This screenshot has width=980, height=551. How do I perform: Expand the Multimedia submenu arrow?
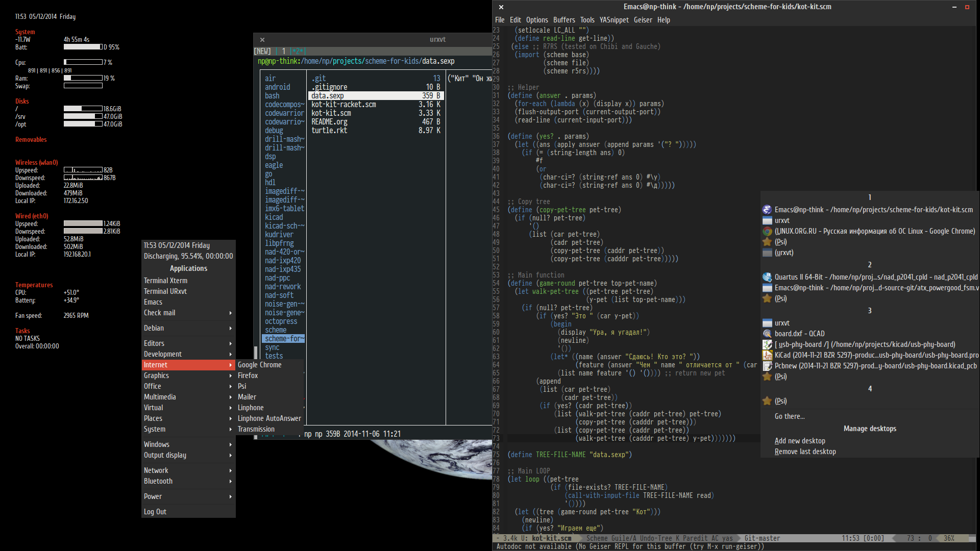(x=231, y=397)
